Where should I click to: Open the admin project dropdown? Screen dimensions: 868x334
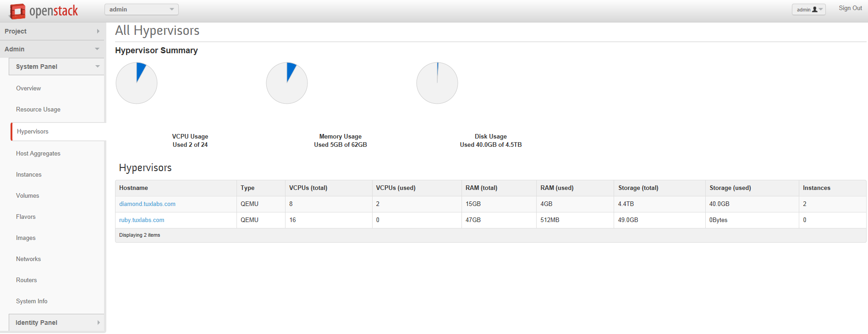pos(142,10)
